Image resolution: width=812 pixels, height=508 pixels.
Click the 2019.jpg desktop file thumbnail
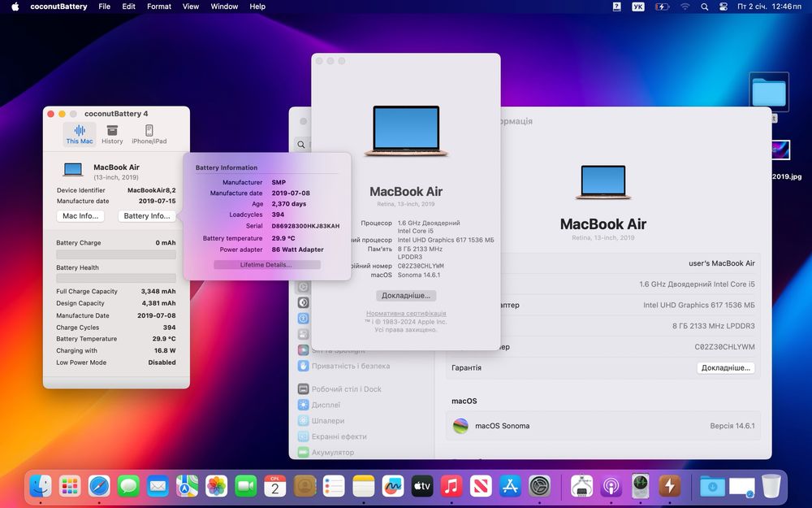click(780, 150)
